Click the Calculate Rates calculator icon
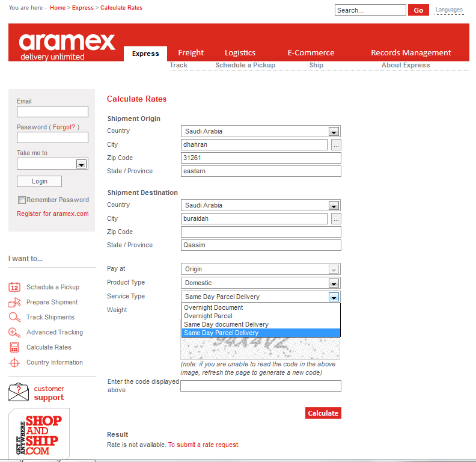Image resolution: width=476 pixels, height=462 pixels. pyautogui.click(x=15, y=347)
